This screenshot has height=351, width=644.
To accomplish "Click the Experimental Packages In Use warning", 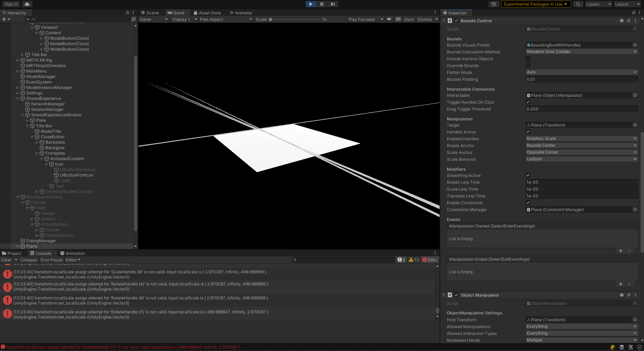I will 535,4.
